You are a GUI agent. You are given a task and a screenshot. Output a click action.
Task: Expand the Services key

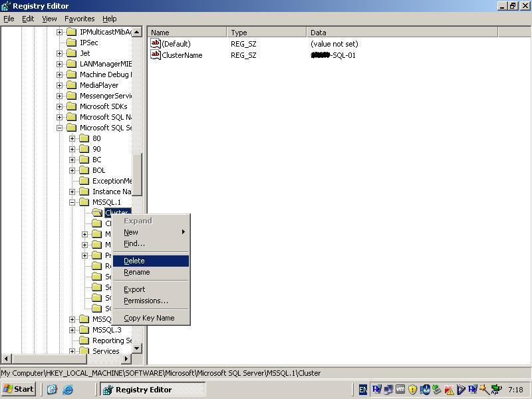[72, 351]
